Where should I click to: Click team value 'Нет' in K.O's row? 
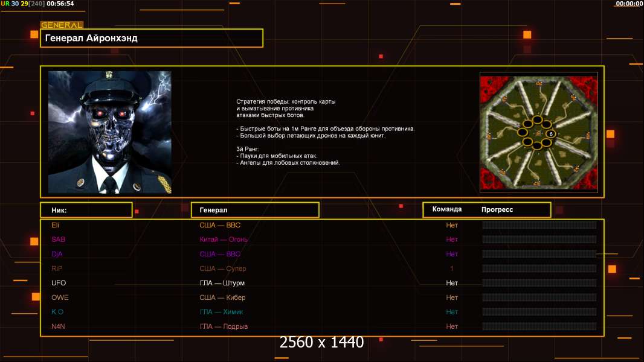[x=452, y=311]
